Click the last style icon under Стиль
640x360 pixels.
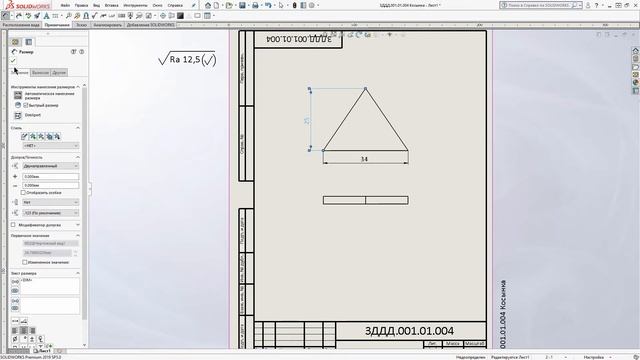(x=57, y=136)
